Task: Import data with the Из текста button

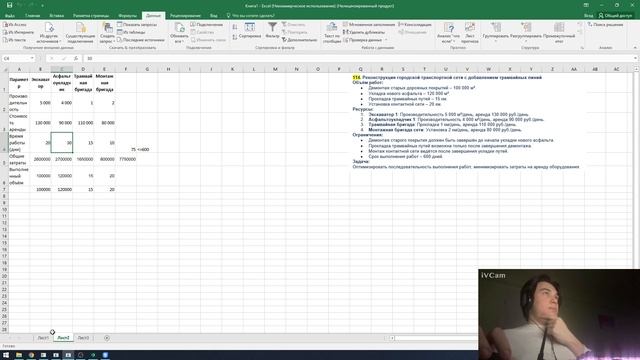Action: (x=15, y=40)
